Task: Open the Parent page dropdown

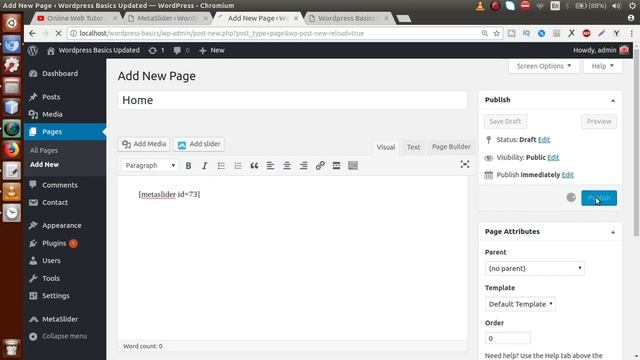Action: [x=535, y=269]
